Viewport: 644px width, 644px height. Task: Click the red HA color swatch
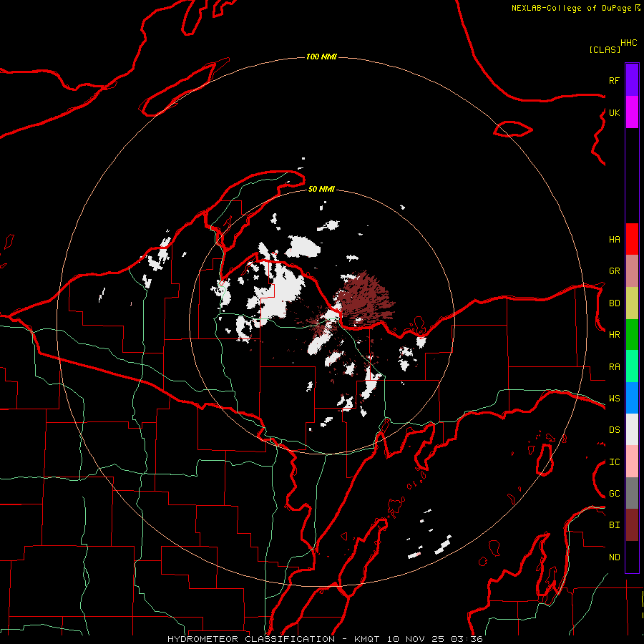(x=632, y=239)
